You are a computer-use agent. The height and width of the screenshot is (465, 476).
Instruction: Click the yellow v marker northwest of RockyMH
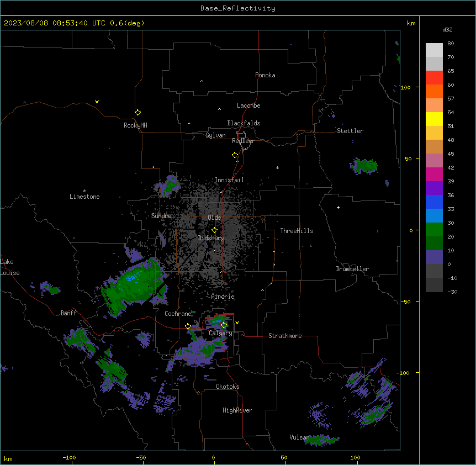point(97,102)
